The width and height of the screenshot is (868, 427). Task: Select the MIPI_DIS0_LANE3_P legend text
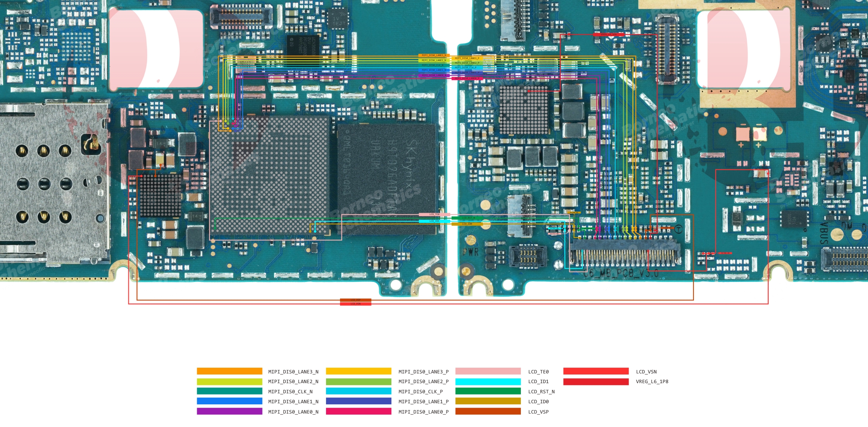coord(423,372)
